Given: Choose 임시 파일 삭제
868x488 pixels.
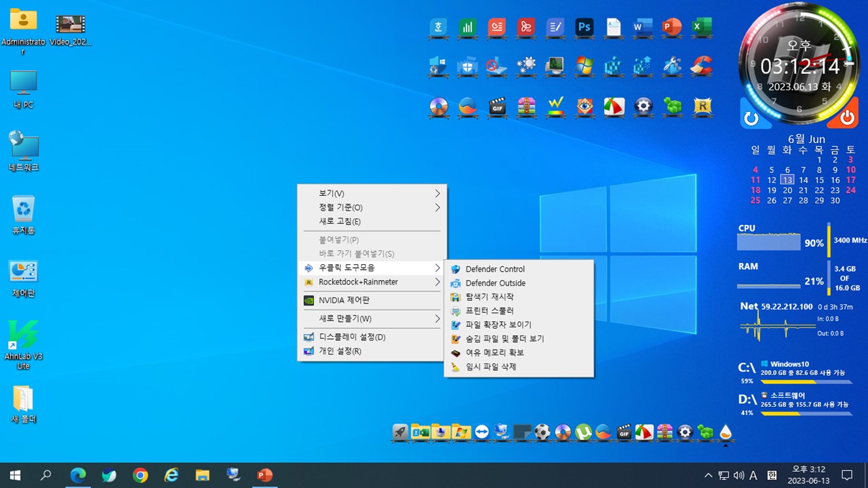Looking at the screenshot, I should [x=519, y=367].
